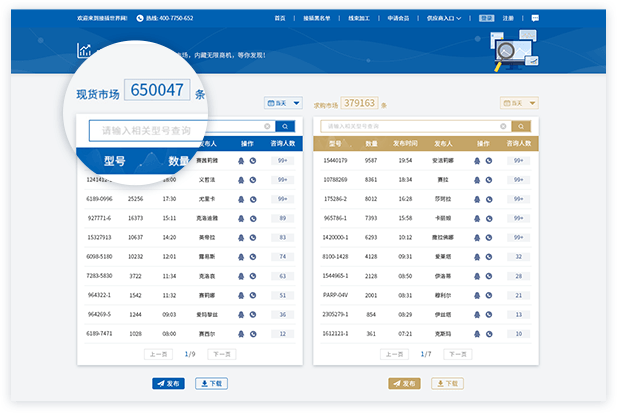Open QQ chat for row 1612121-1
Viewport: 617px width, 413px height.
(477, 334)
